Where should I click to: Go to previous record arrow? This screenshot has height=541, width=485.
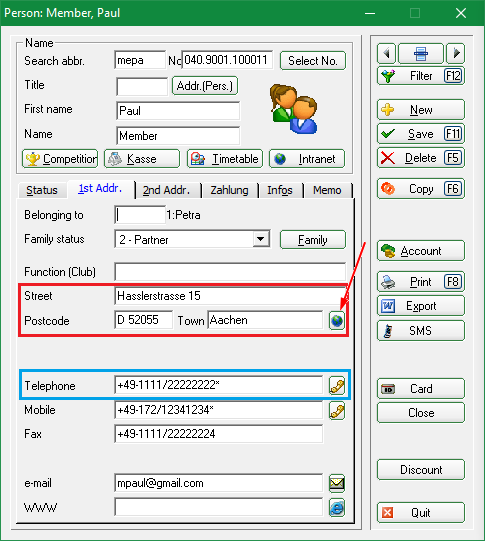(x=386, y=53)
